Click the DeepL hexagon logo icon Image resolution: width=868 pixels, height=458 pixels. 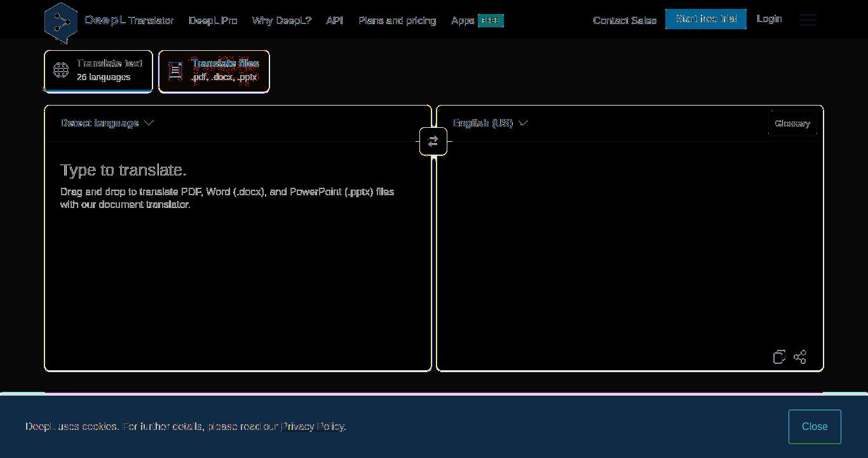point(61,22)
